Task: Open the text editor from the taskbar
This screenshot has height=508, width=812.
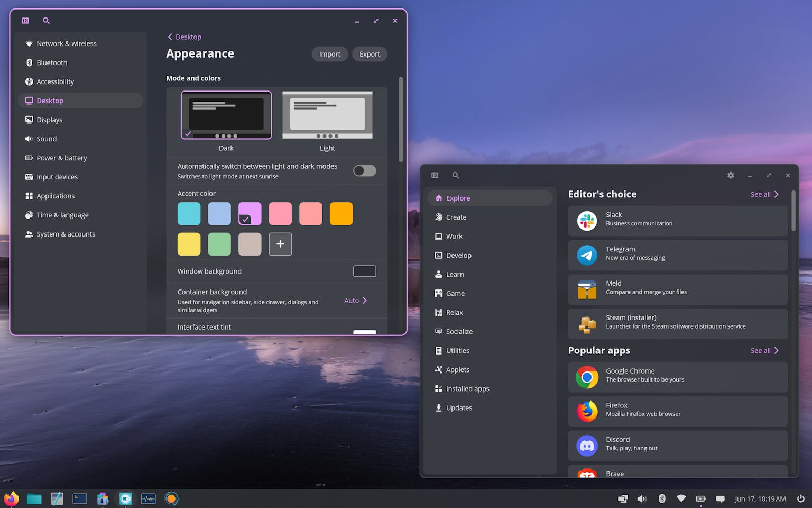Action: click(x=57, y=498)
